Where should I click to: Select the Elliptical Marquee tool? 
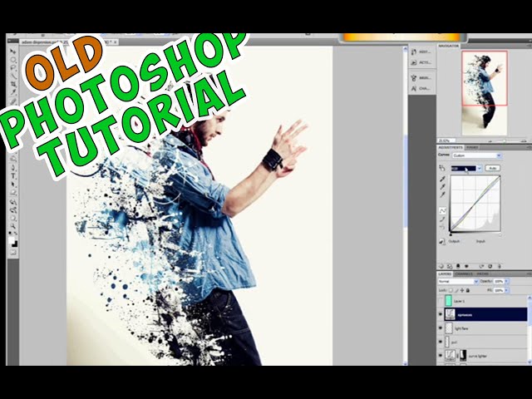click(13, 60)
